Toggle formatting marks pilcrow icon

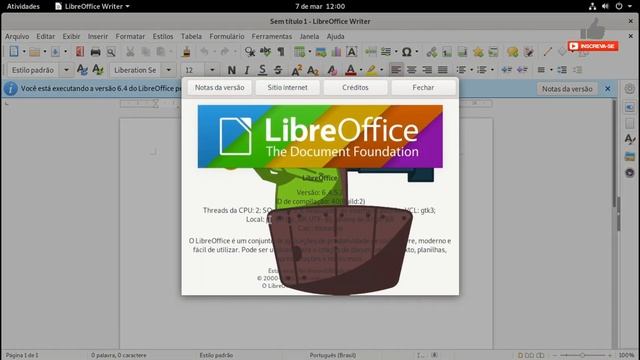pos(281,52)
